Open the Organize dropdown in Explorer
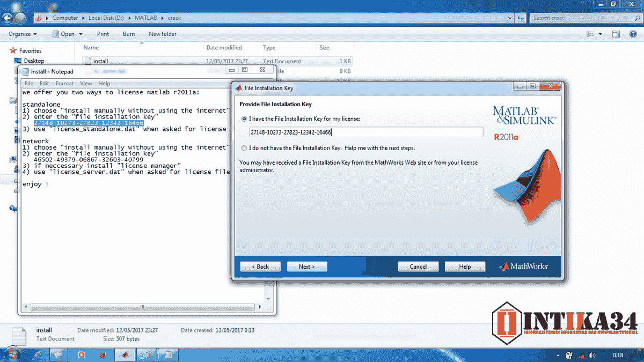Image resolution: width=644 pixels, height=362 pixels. click(23, 34)
